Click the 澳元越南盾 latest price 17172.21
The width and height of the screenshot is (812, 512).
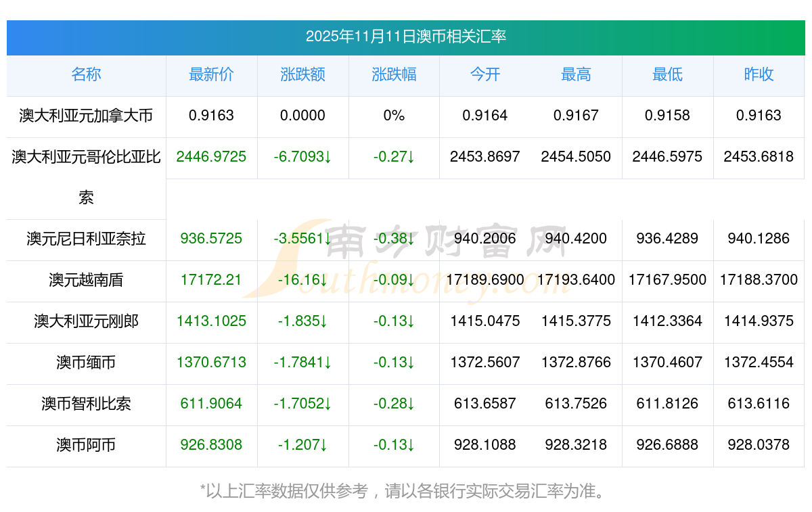211,280
